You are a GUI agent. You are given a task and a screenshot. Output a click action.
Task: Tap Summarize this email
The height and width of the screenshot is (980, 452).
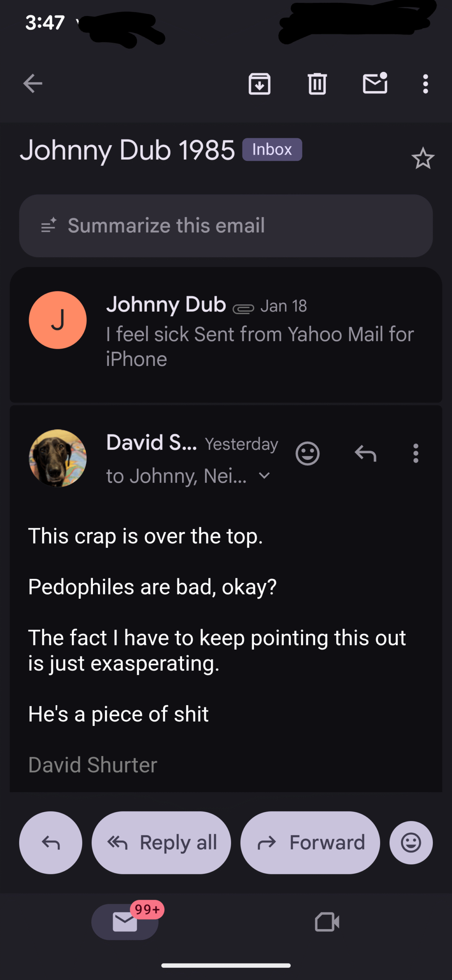coord(226,225)
